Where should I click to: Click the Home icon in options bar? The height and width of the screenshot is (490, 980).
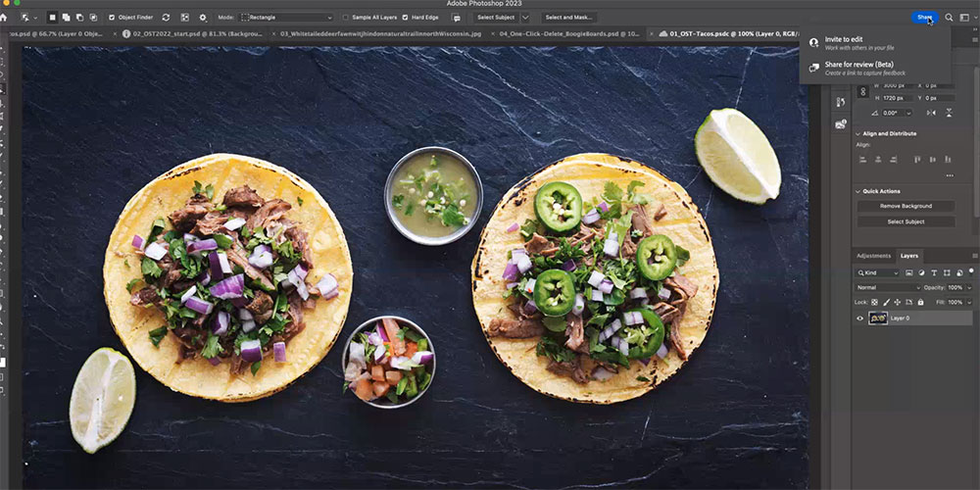click(x=5, y=17)
